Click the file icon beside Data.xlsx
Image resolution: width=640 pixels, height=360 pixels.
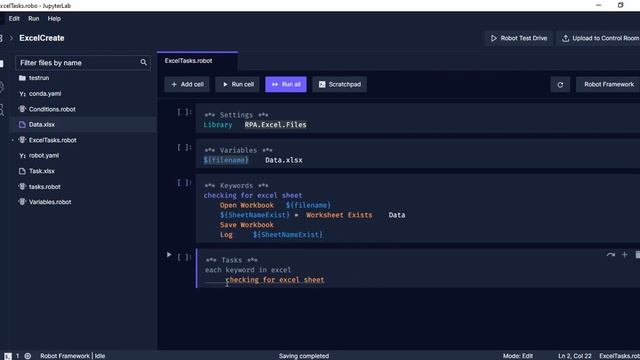tap(22, 124)
